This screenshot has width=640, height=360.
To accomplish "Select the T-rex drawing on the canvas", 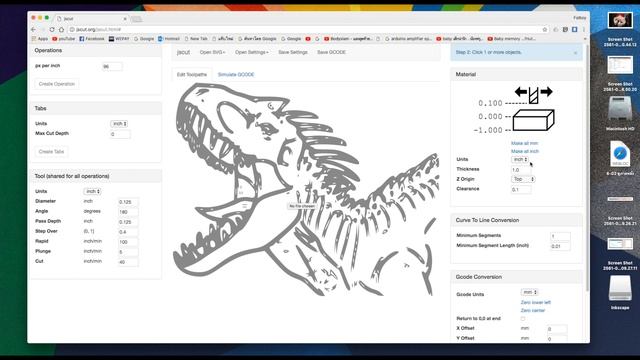I will click(x=305, y=189).
